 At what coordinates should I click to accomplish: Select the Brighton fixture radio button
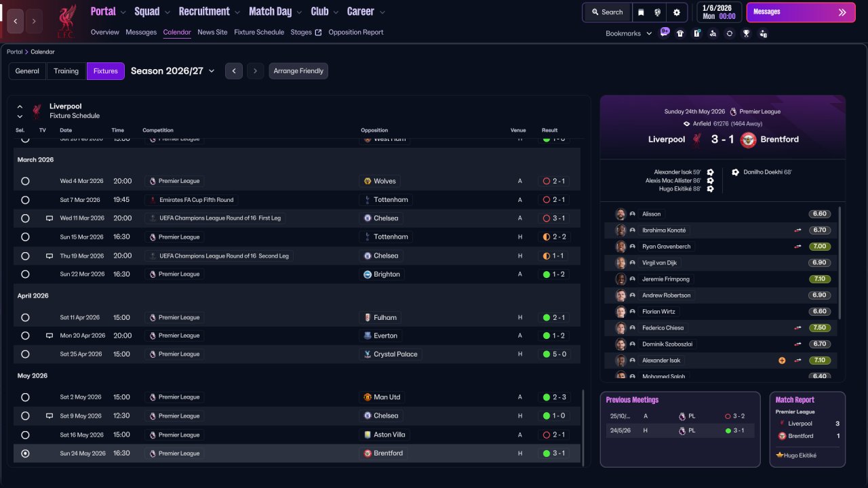(x=25, y=274)
